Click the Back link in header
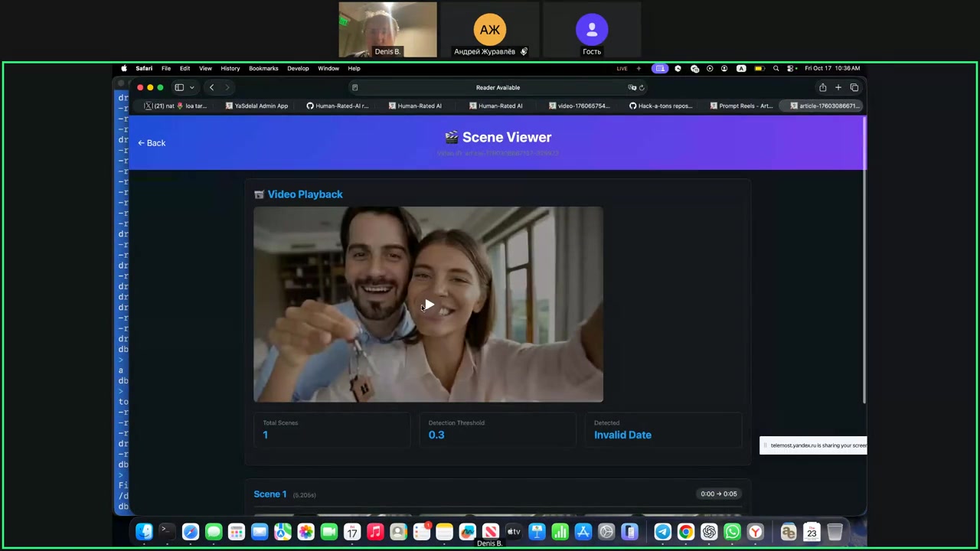Image resolution: width=980 pixels, height=551 pixels. pos(152,143)
